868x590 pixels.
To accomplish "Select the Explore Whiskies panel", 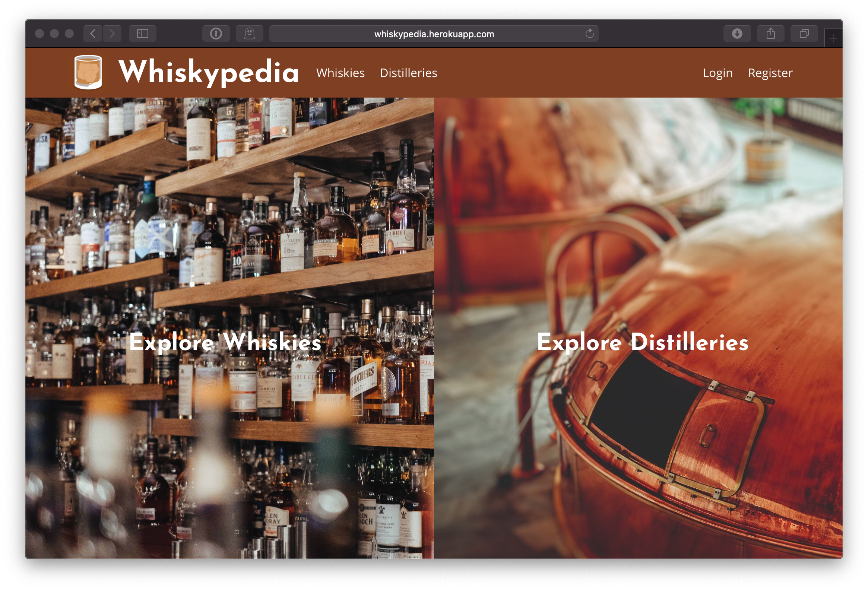I will 225,342.
